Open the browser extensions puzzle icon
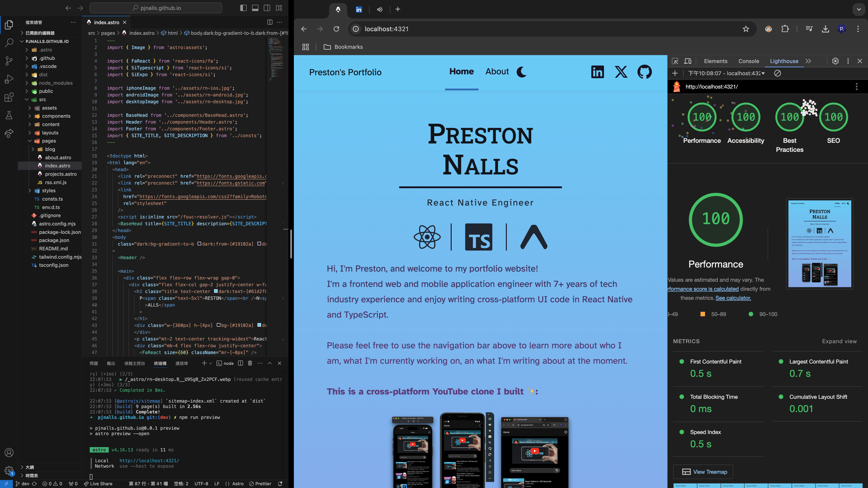 (785, 29)
